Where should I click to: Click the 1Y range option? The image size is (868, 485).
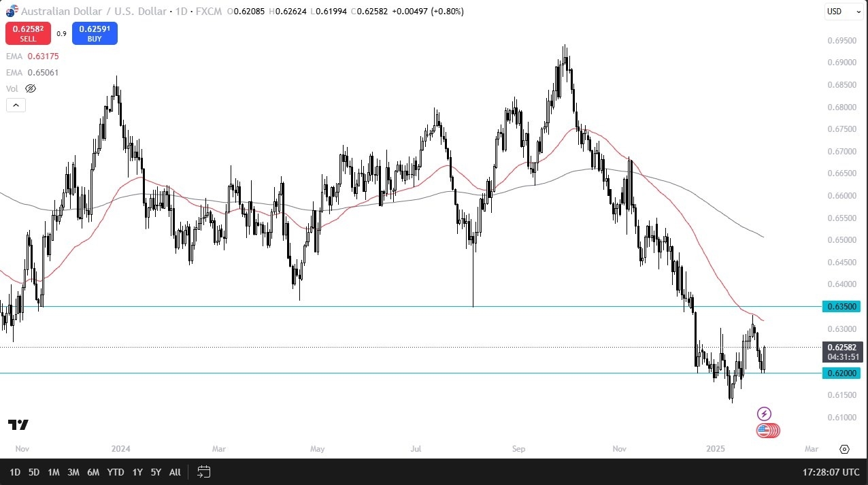point(137,471)
